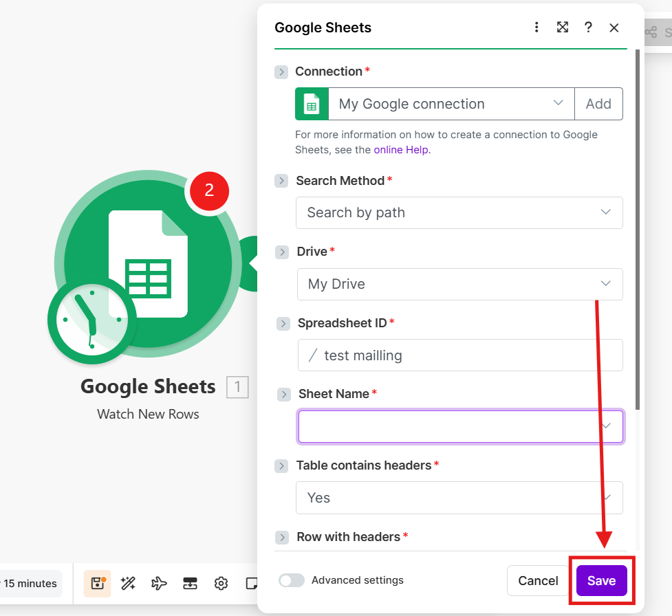This screenshot has height=616, width=672.
Task: Click the Watch New Rows subtitle
Action: click(x=148, y=415)
